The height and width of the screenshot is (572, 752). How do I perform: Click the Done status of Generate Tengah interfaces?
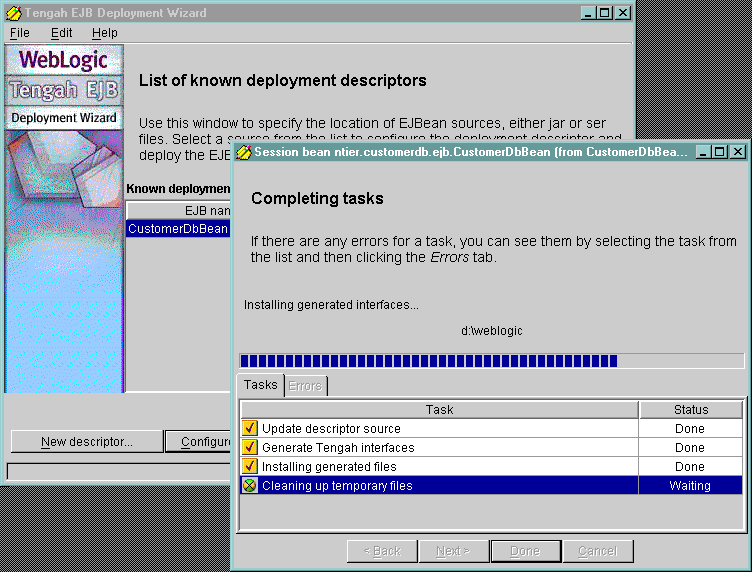690,447
